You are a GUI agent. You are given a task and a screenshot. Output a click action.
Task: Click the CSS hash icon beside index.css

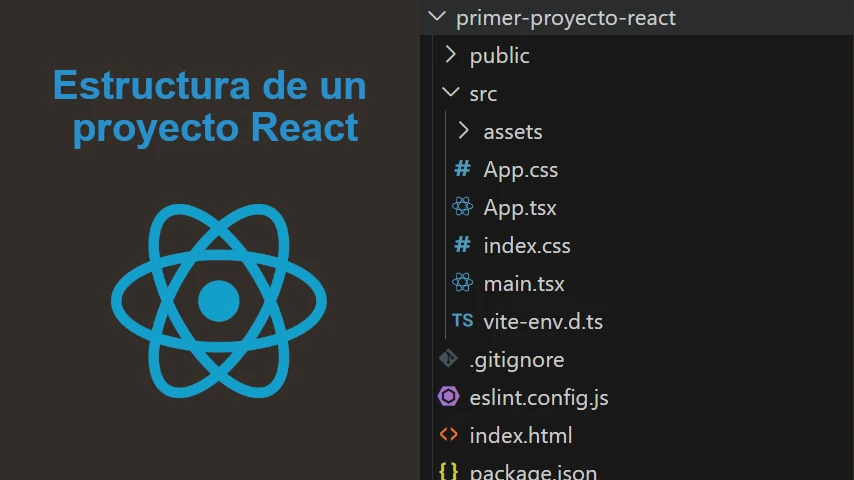pos(462,245)
